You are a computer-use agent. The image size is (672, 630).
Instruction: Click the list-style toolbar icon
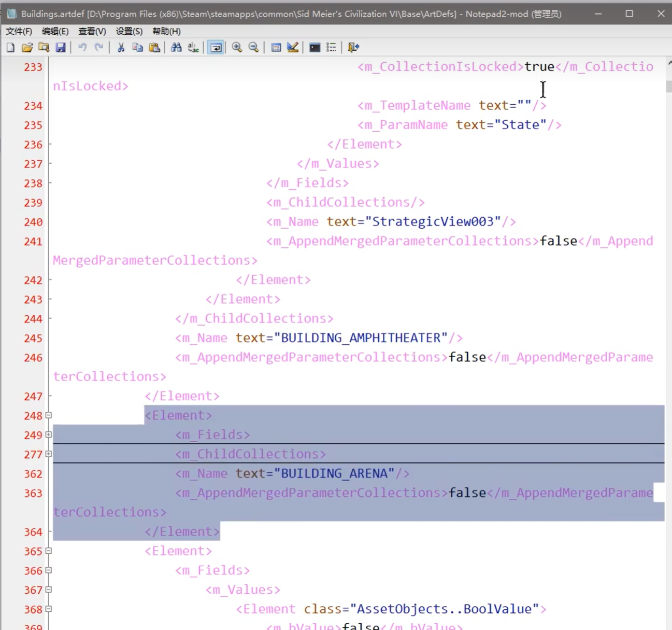pos(332,48)
